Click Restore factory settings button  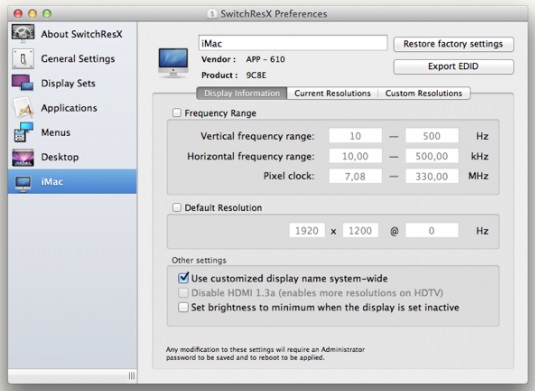(453, 44)
